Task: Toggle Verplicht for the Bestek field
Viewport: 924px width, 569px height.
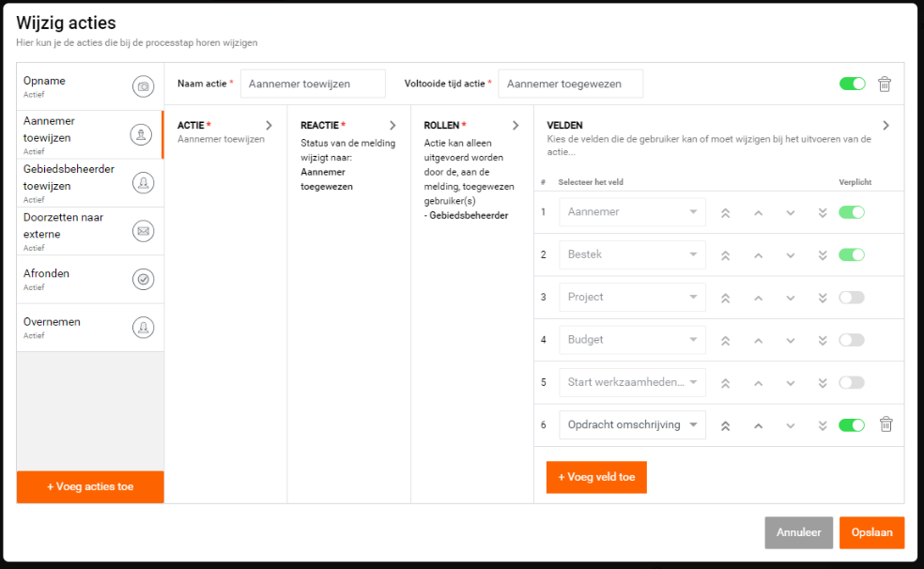Action: click(852, 254)
